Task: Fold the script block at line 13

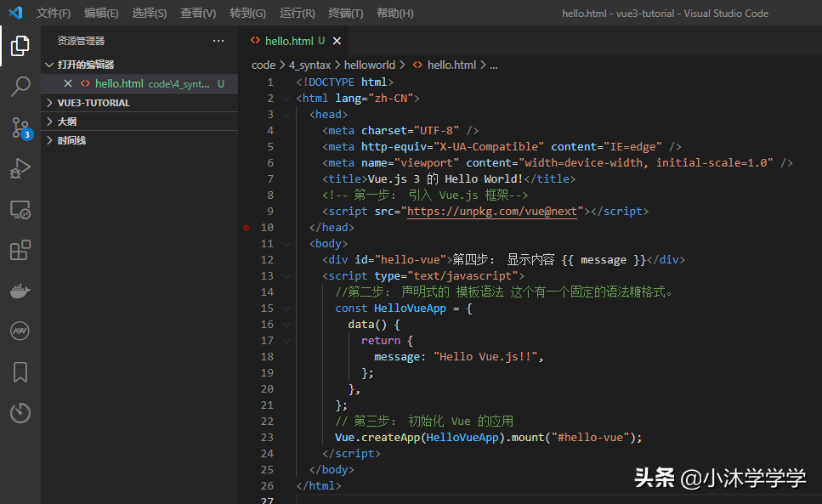Action: [286, 276]
